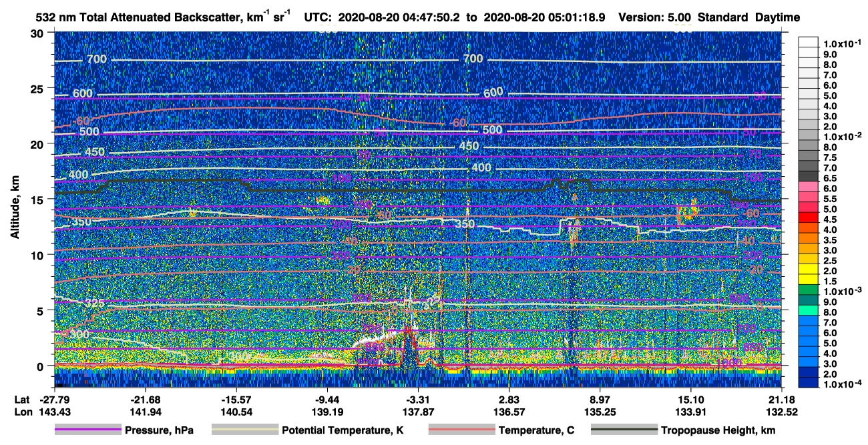This screenshot has width=868, height=445.
Task: Click the Pressure, hPa legend label
Action: (159, 430)
